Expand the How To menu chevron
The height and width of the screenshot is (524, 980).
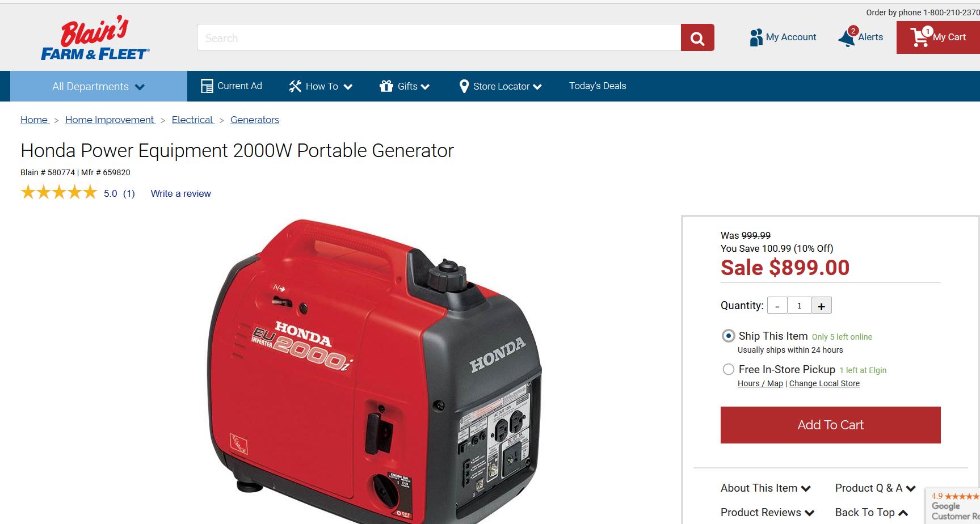tap(348, 87)
